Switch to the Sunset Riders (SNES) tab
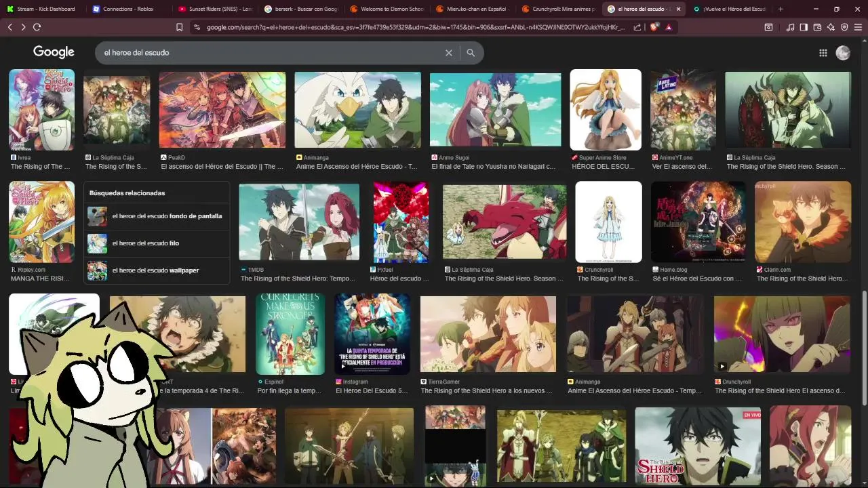The height and width of the screenshot is (488, 868). click(x=214, y=9)
